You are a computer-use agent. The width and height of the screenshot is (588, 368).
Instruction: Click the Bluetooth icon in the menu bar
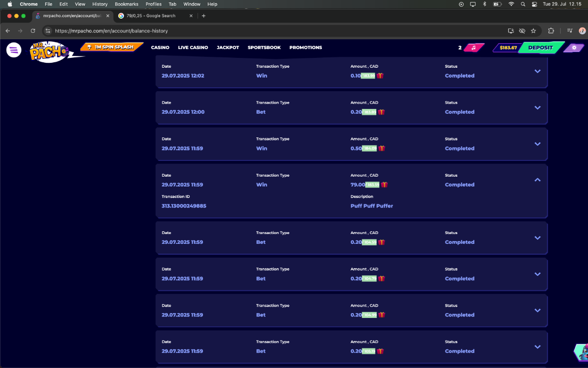[485, 4]
